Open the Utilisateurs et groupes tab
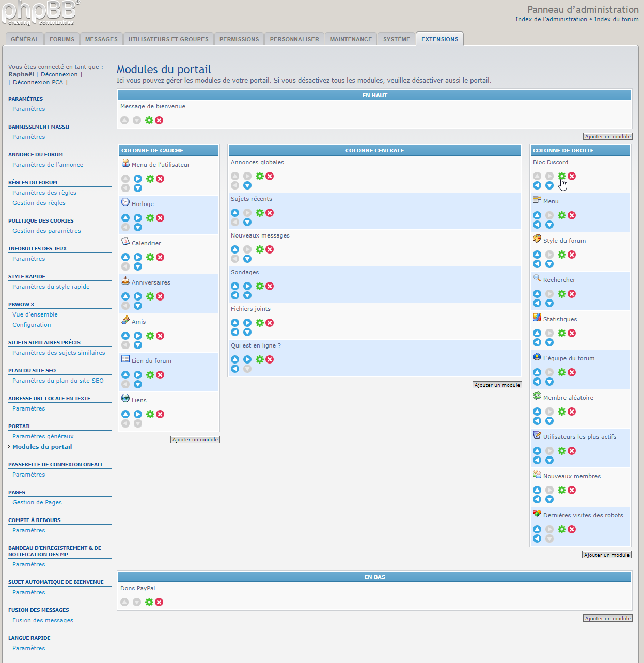 pyautogui.click(x=168, y=39)
